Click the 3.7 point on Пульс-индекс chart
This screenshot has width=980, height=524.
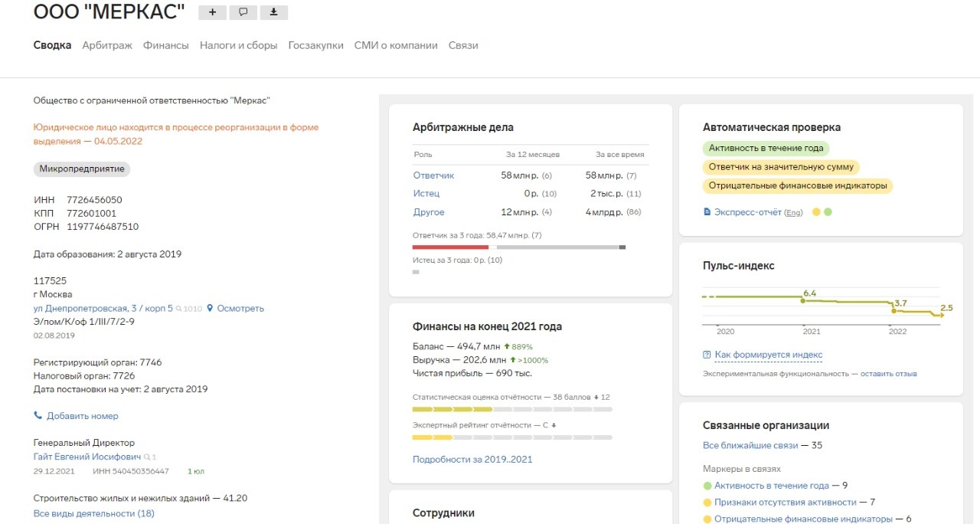(893, 311)
